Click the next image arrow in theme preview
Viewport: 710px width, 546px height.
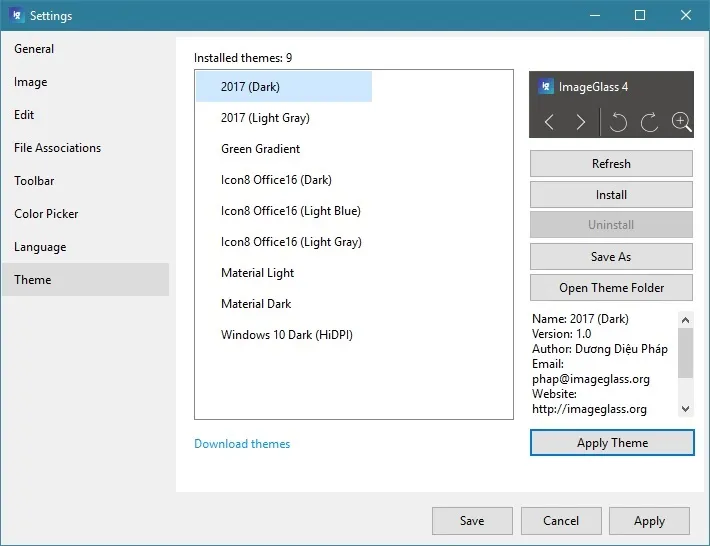[x=581, y=122]
